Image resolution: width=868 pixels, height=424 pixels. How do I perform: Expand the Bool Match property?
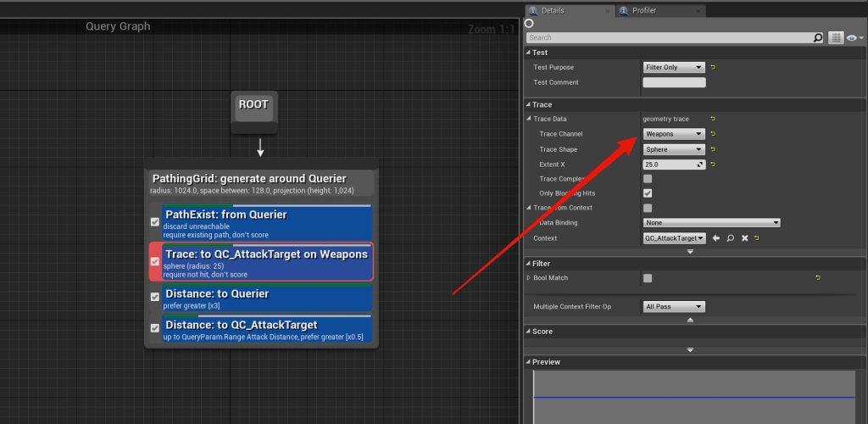point(529,278)
